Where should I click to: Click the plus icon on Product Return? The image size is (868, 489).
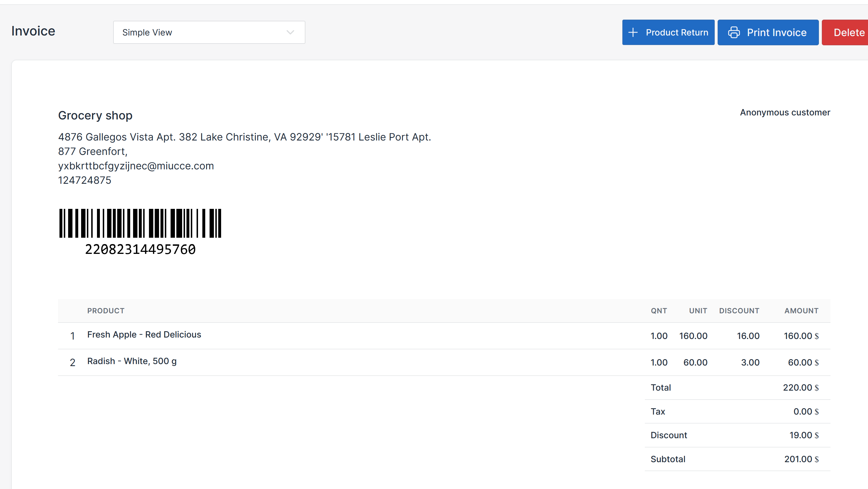click(633, 32)
